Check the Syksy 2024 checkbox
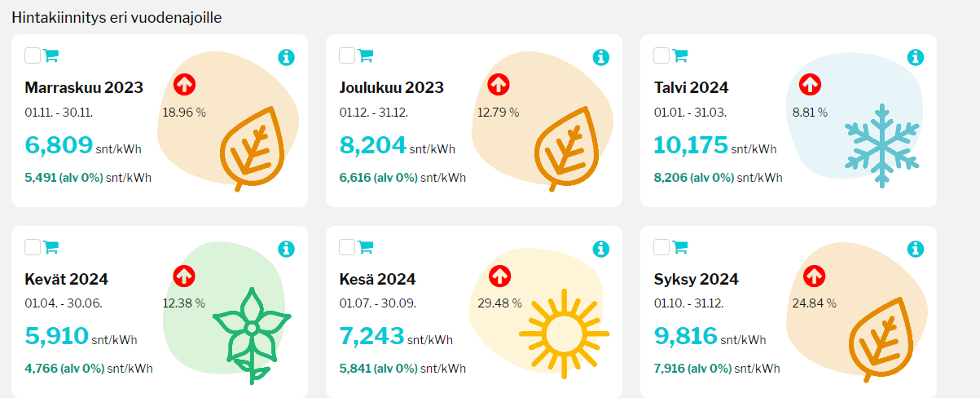Screen dimensions: 980x398 pyautogui.click(x=661, y=247)
